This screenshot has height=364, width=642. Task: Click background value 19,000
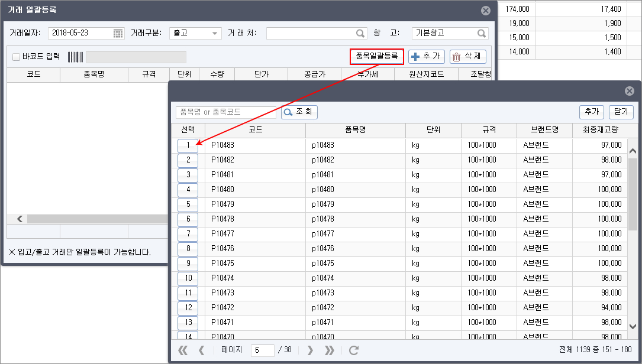pyautogui.click(x=519, y=23)
